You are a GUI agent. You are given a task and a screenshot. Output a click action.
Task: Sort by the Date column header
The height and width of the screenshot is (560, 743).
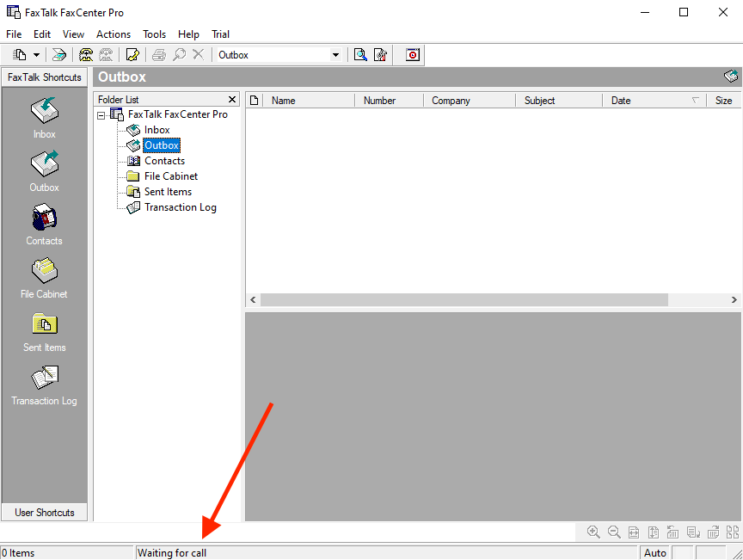[654, 101]
